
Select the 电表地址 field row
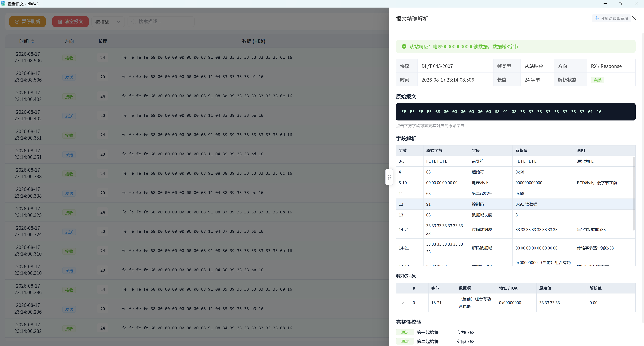(514, 183)
